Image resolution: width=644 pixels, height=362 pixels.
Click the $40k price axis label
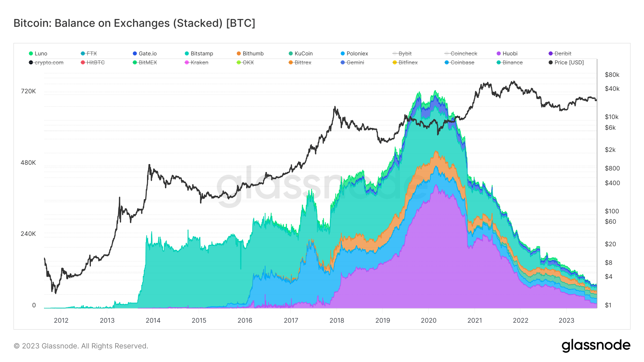pyautogui.click(x=612, y=89)
